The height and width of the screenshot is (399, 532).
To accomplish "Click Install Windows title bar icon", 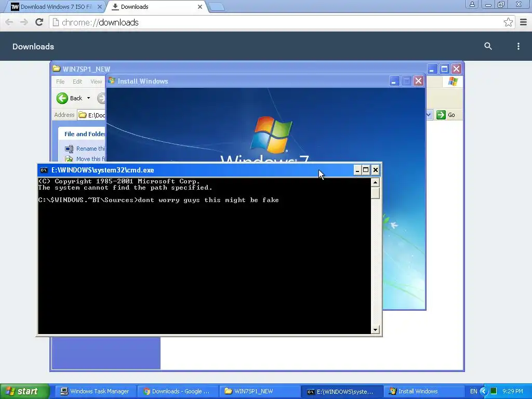I will tap(112, 81).
